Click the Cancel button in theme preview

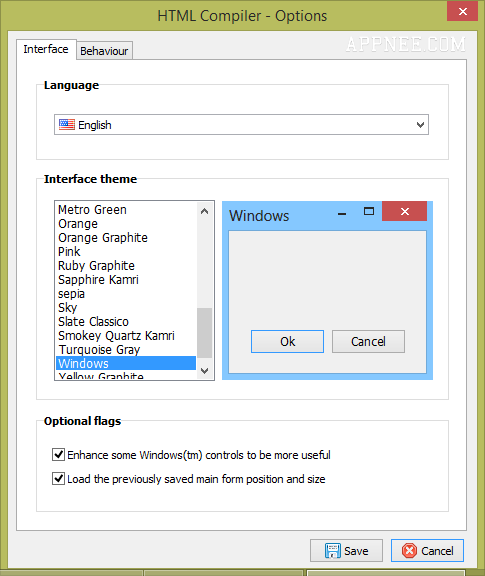coord(369,341)
